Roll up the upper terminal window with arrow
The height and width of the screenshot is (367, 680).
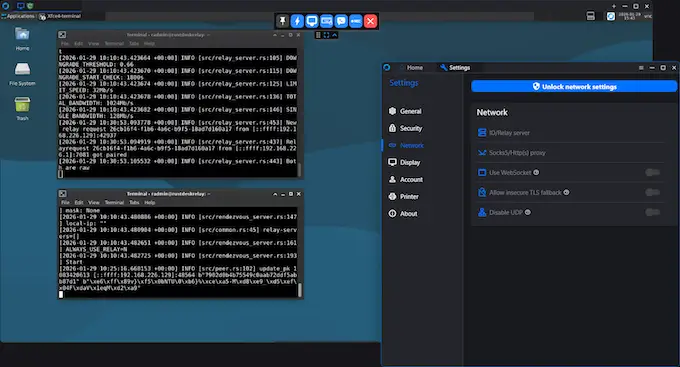coord(275,35)
